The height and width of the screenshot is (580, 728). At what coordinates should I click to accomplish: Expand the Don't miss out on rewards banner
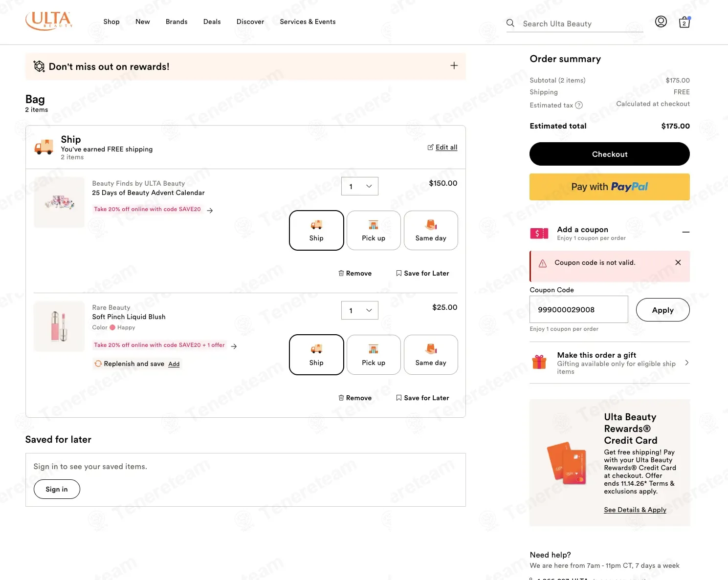454,65
